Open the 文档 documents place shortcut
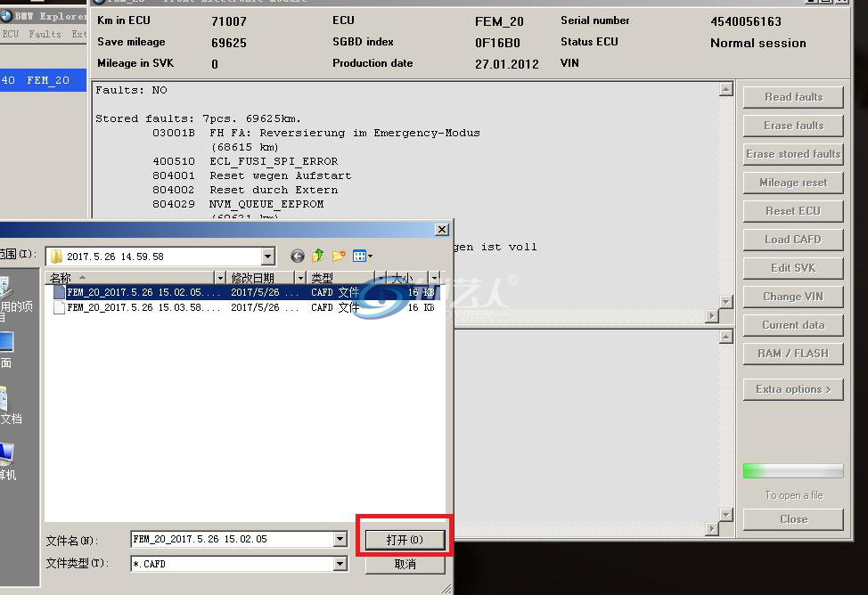The image size is (868, 595). click(8, 405)
